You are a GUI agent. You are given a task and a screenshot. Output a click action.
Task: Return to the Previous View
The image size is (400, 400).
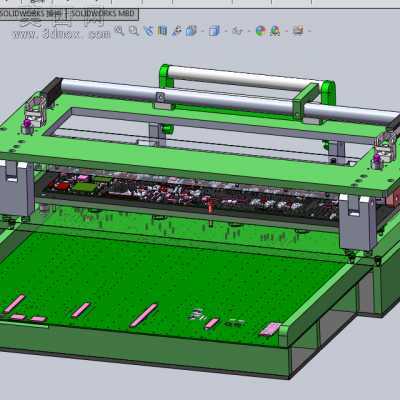148,31
